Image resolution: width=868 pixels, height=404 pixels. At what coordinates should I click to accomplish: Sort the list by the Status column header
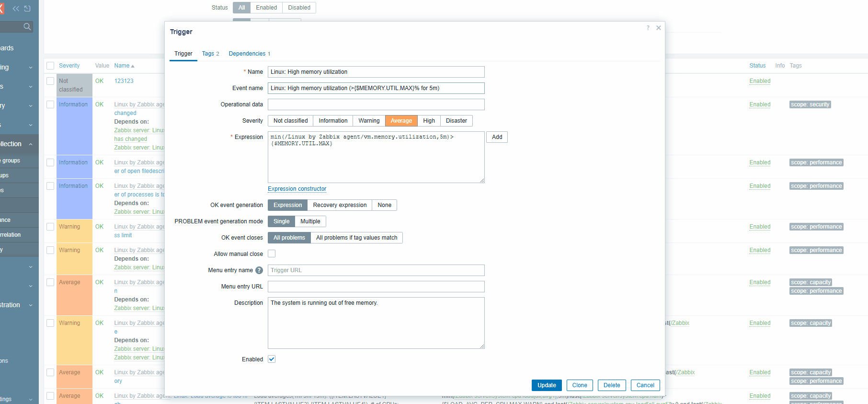click(x=757, y=66)
